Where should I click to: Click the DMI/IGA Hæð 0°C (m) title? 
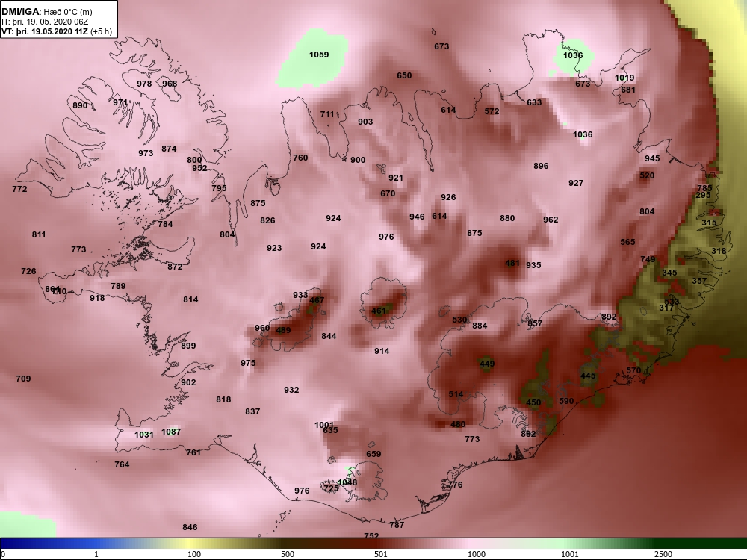coord(46,12)
